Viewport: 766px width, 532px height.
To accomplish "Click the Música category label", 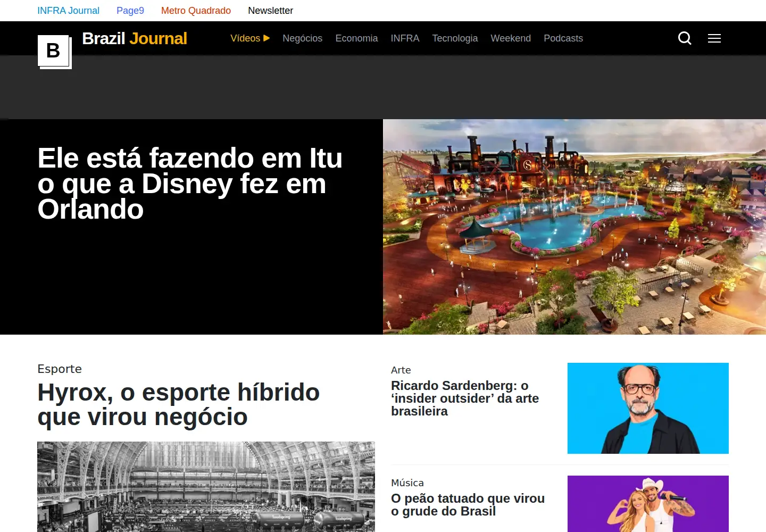I will [x=407, y=483].
